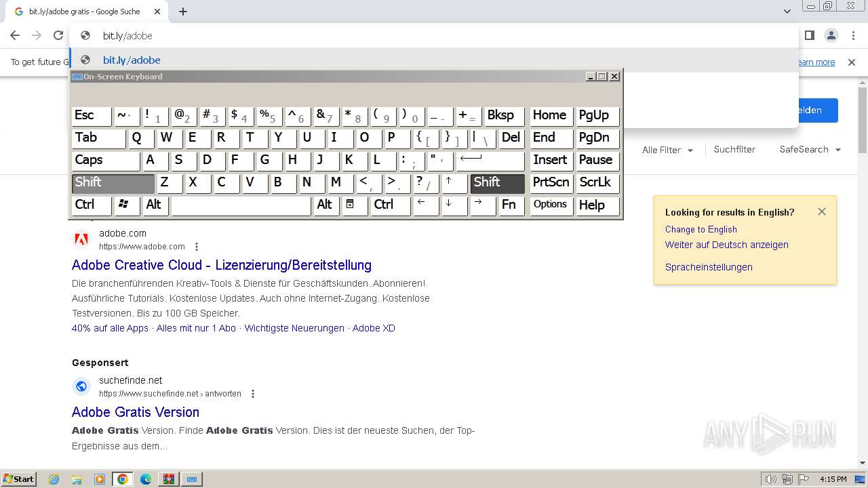Go back using Chrome's back arrow
The height and width of the screenshot is (488, 868).
(x=15, y=35)
